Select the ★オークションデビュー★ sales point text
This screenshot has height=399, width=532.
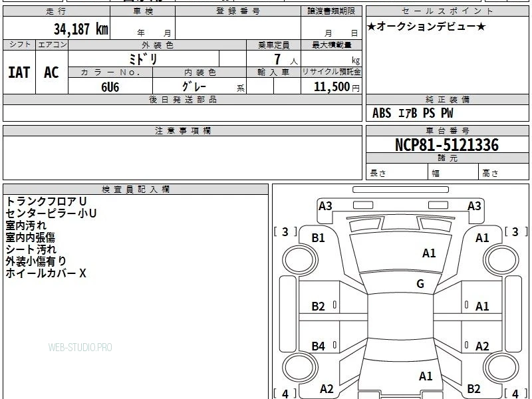(426, 27)
